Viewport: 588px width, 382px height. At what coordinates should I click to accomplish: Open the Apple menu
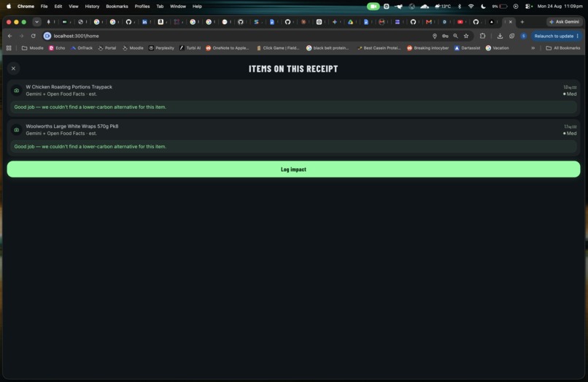tap(9, 7)
